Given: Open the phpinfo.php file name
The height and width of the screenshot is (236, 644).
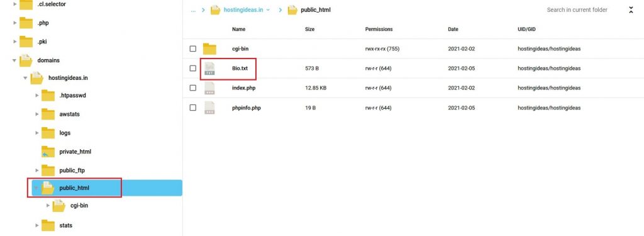Looking at the screenshot, I should coord(247,108).
